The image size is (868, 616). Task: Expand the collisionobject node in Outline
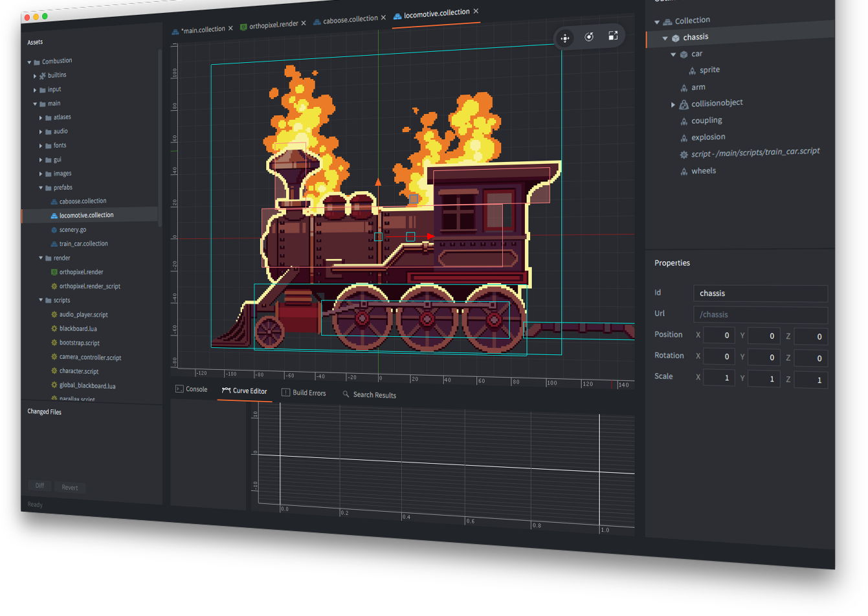673,104
